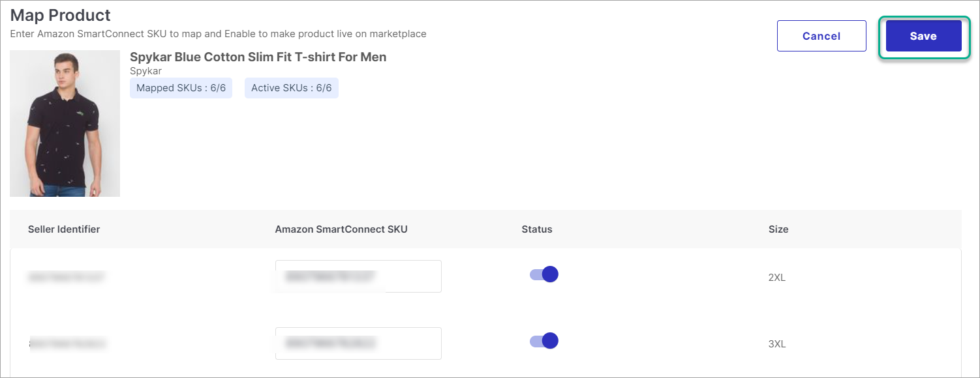Click the Size column header
The image size is (980, 378).
tap(778, 229)
